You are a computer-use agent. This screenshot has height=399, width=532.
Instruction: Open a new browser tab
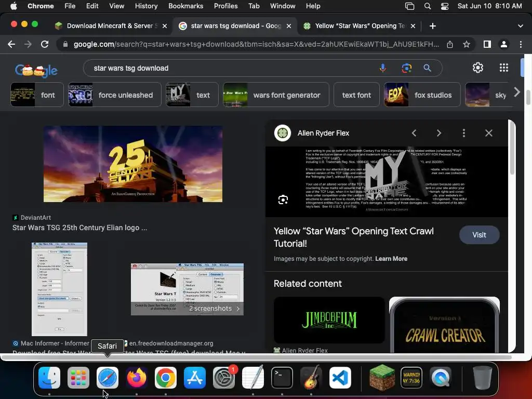(433, 26)
